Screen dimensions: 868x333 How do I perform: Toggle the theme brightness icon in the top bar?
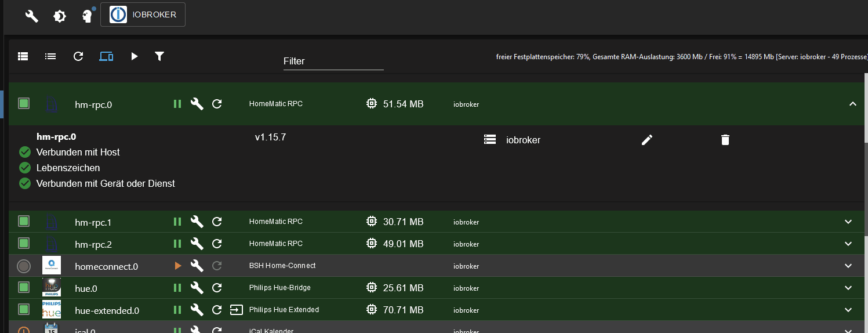tap(60, 16)
